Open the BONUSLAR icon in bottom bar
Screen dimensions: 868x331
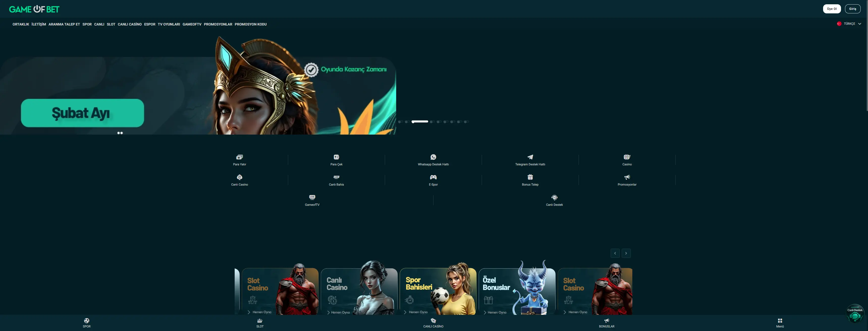[x=607, y=321]
